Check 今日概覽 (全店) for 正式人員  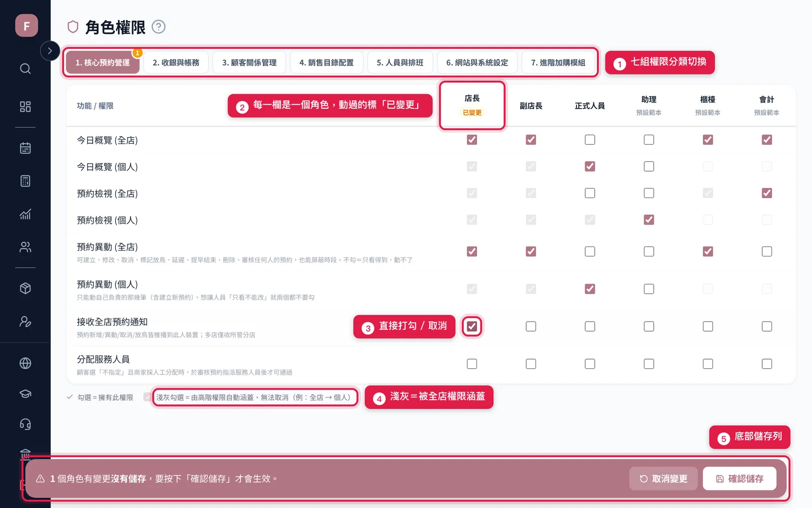click(x=590, y=140)
